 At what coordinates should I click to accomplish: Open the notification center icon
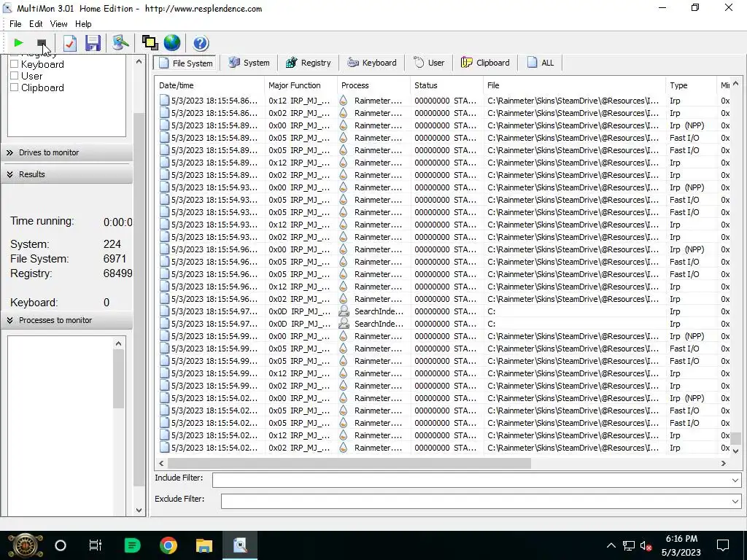[x=723, y=545]
